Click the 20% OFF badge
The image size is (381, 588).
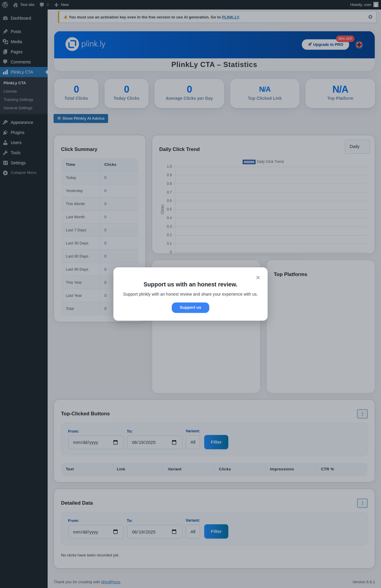click(345, 39)
